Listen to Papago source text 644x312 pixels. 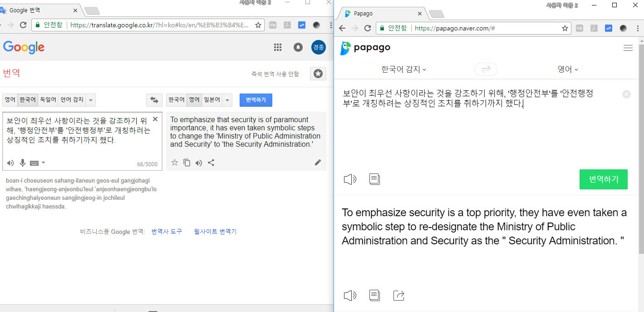pos(350,179)
